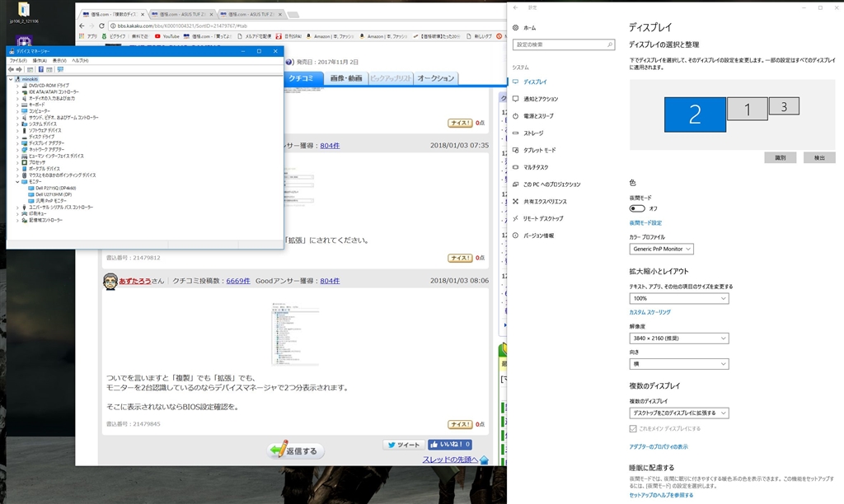Open the desktop file icon jp106_2_121106
This screenshot has height=504, width=844.
[x=24, y=13]
